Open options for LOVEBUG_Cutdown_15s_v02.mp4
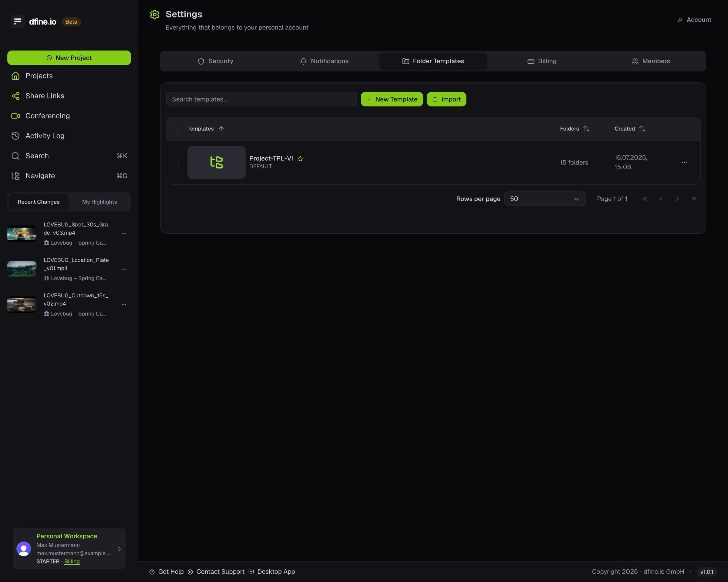This screenshot has height=582, width=728. 123,304
